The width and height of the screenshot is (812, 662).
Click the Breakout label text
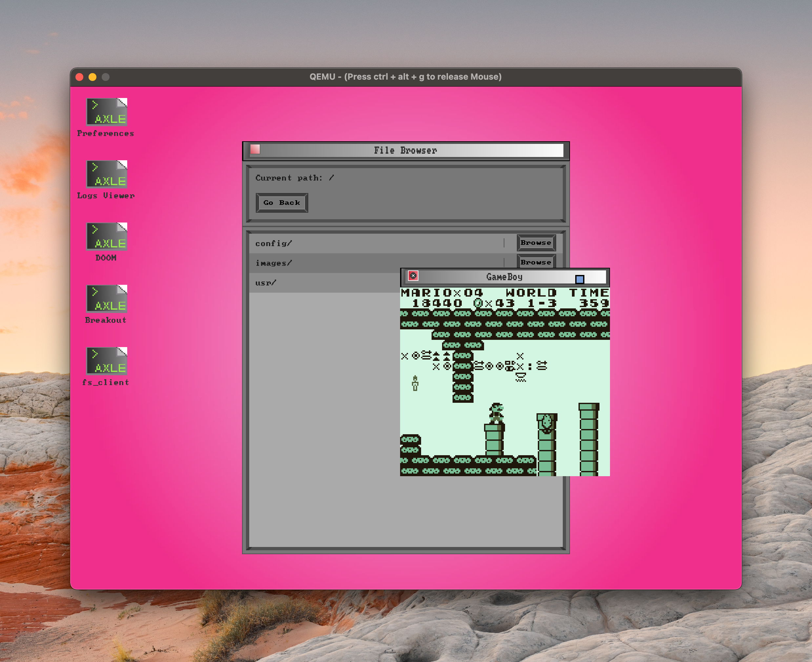(106, 320)
